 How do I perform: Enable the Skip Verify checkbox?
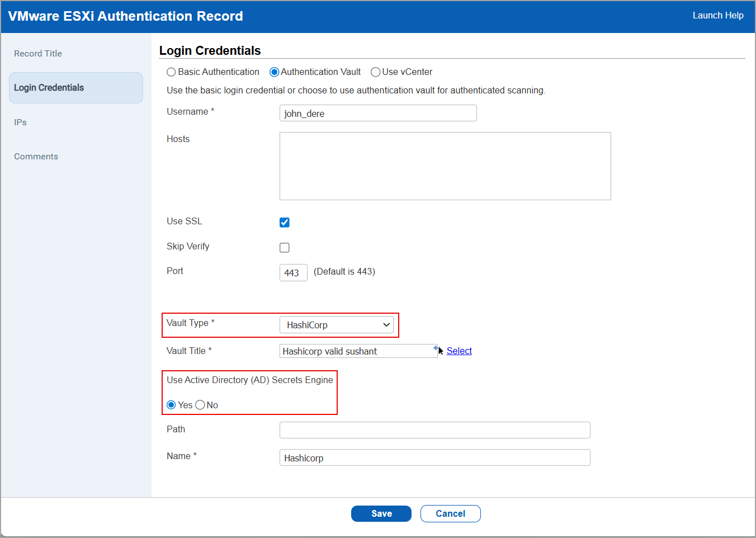tap(284, 247)
